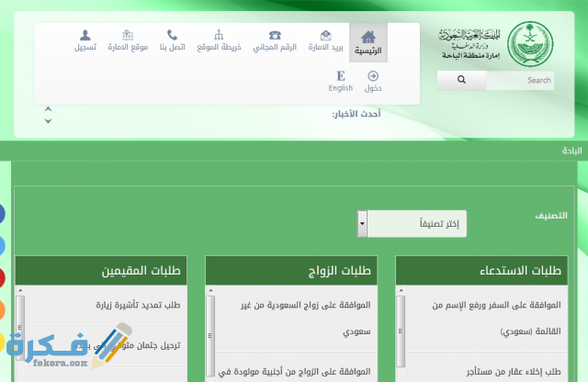The width and height of the screenshot is (588, 382).
Task: Click scroll-up arrow in طلبات المقيمين list
Action: click(20, 290)
